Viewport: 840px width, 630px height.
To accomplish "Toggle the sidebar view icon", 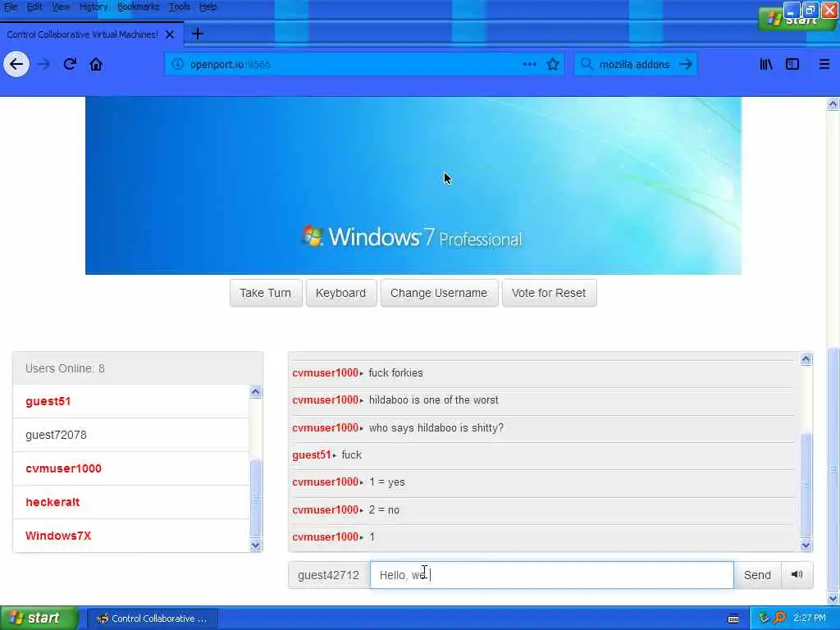I will [792, 64].
